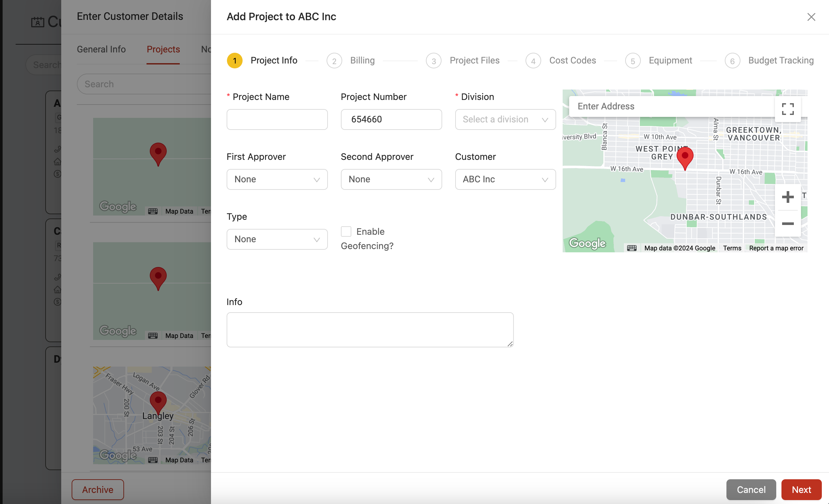Click the Archive button
The width and height of the screenshot is (829, 504).
point(98,490)
